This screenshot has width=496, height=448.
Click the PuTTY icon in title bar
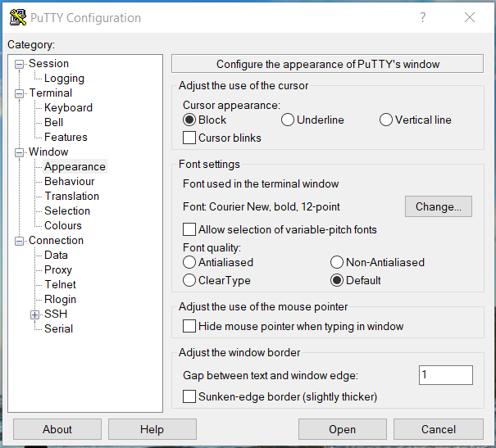coord(18,17)
